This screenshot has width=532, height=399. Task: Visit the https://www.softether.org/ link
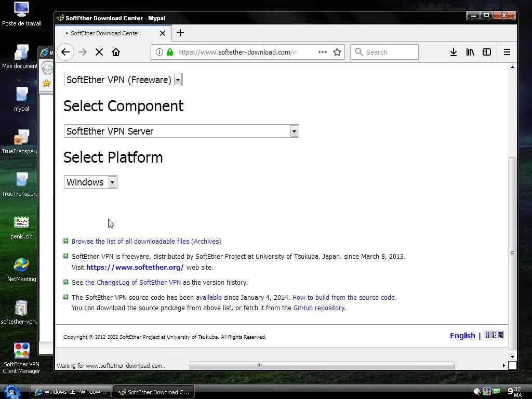[135, 267]
